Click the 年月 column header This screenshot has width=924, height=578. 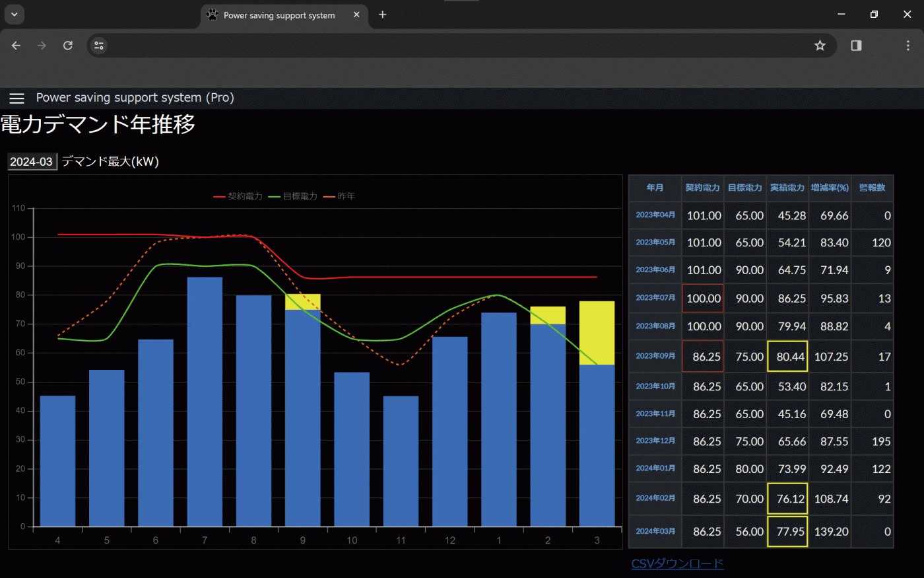[x=655, y=188]
